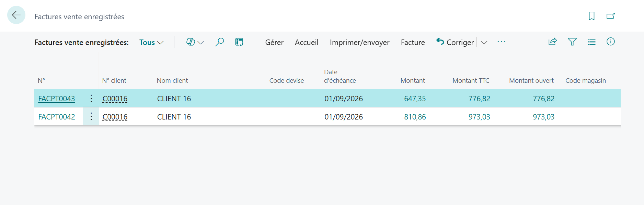The image size is (644, 205).
Task: Toggle the filter pane funnel icon
Action: (x=572, y=42)
